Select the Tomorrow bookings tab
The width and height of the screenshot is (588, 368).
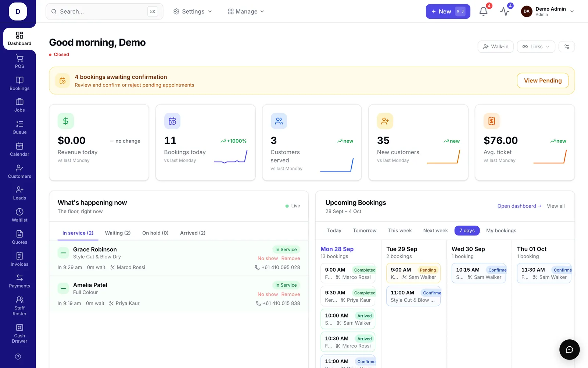pos(365,231)
